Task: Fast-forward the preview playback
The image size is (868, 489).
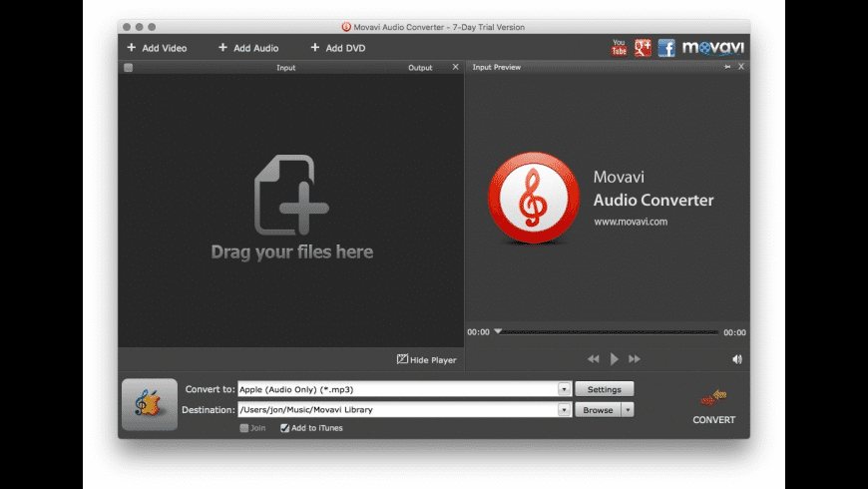Action: pyautogui.click(x=635, y=359)
